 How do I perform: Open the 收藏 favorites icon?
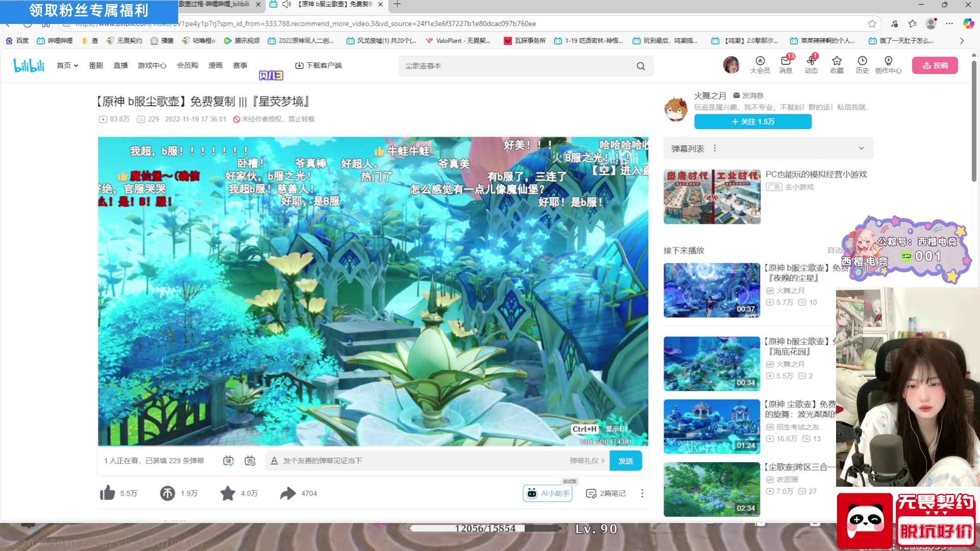837,65
